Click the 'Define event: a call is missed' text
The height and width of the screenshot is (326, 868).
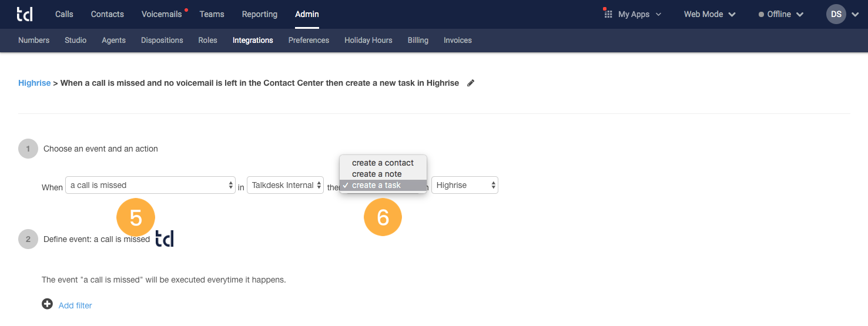pos(96,239)
